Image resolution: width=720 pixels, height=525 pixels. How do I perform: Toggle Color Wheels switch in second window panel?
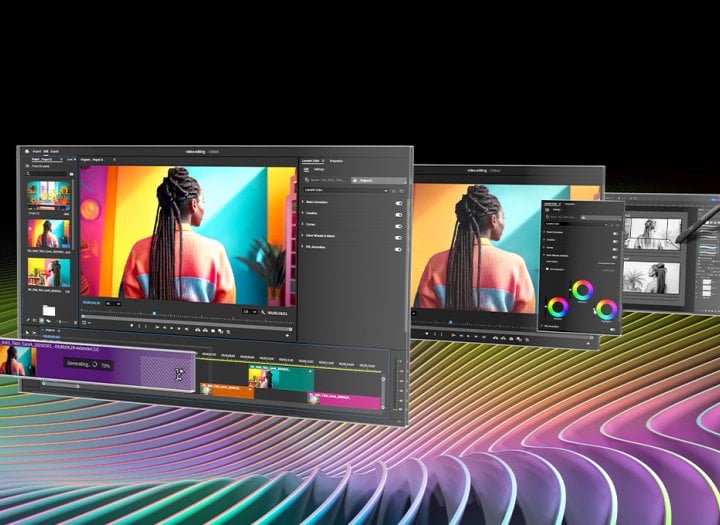pos(615,257)
